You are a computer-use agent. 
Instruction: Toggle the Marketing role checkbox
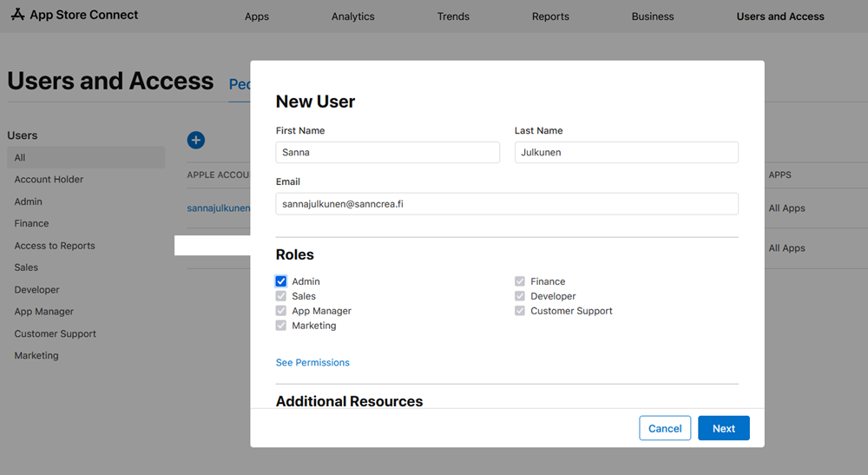pos(281,326)
